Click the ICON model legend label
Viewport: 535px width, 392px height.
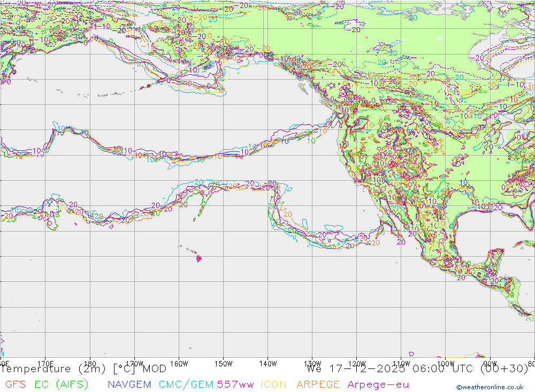273,384
